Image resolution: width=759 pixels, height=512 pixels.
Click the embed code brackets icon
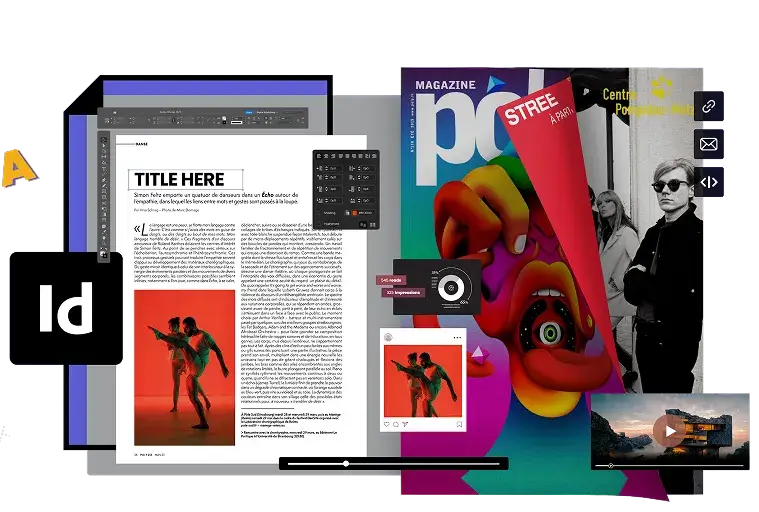point(709,182)
